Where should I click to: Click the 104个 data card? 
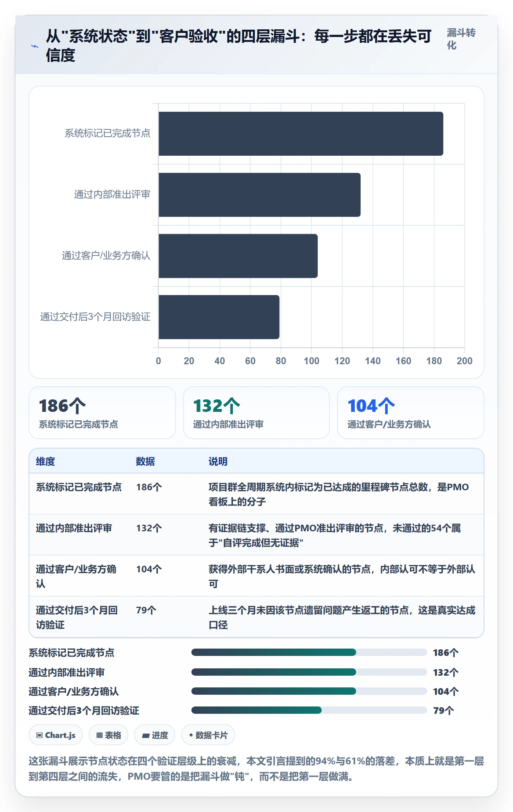click(411, 413)
